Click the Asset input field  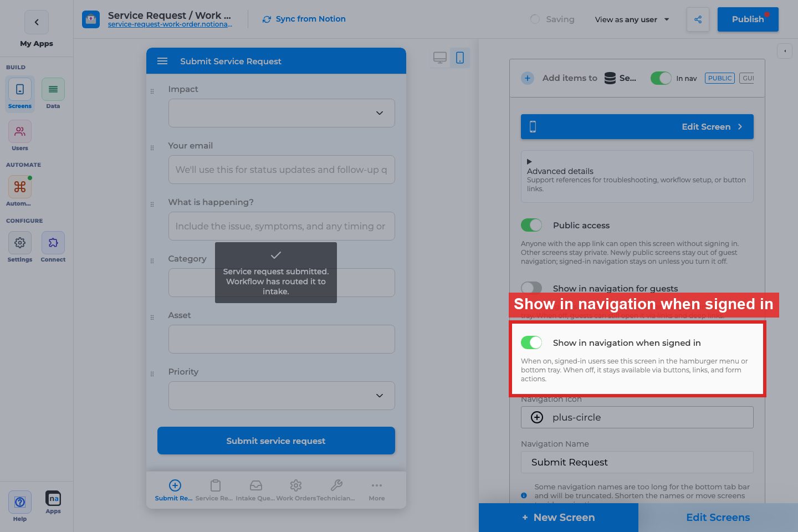pyautogui.click(x=282, y=339)
